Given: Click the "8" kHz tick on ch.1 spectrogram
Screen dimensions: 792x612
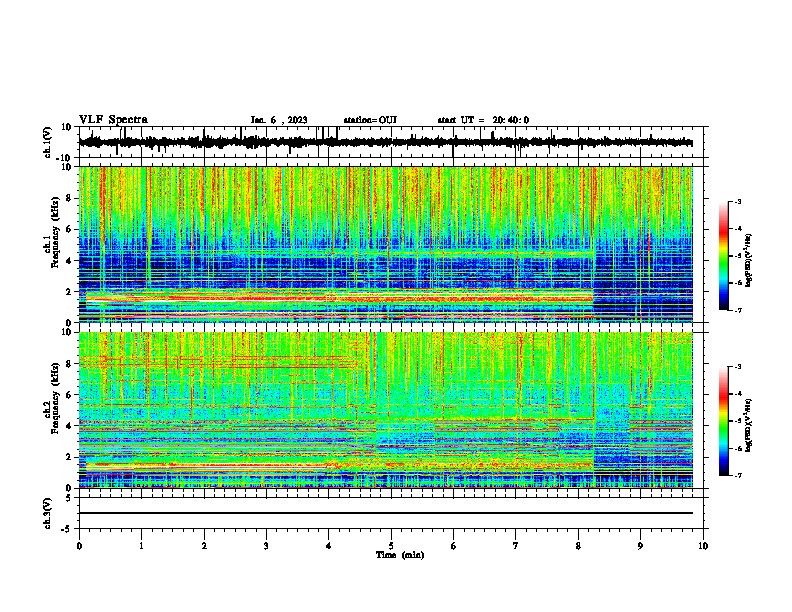Looking at the screenshot, I should pos(70,198).
